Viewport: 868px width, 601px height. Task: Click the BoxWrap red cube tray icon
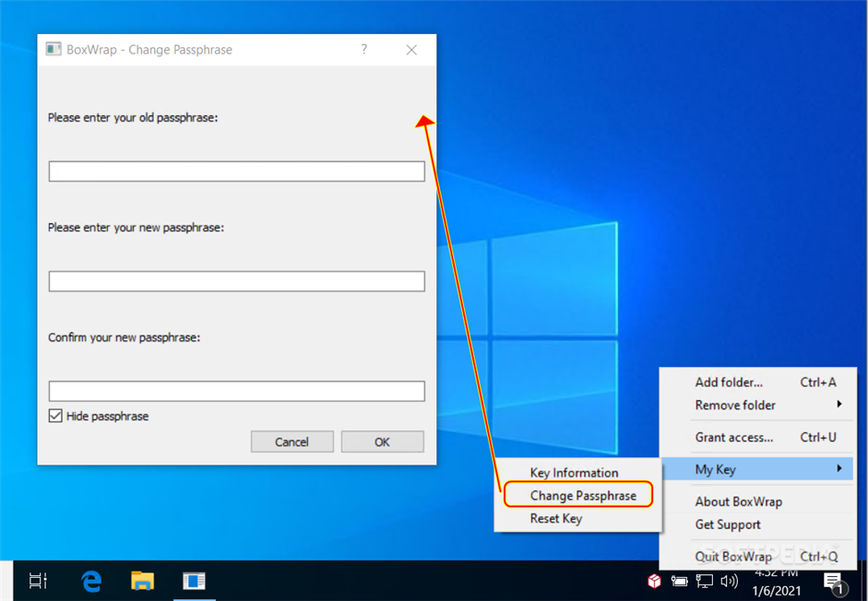(654, 581)
